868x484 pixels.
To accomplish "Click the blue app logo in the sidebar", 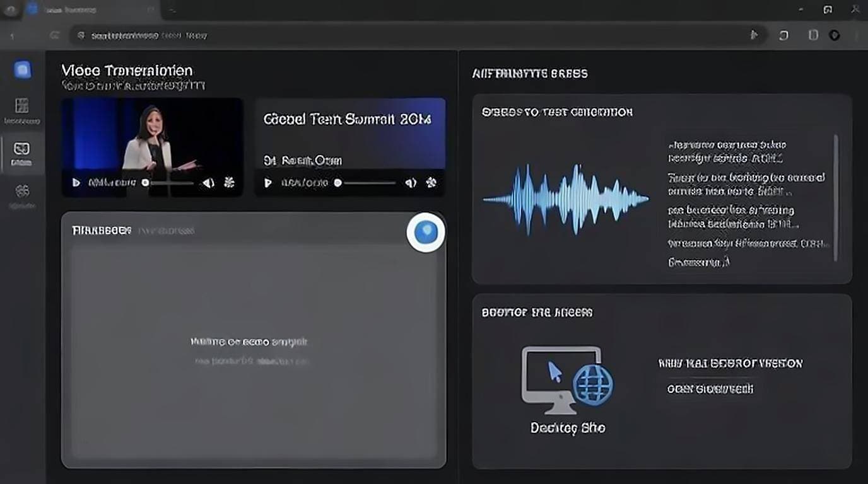I will pos(23,70).
